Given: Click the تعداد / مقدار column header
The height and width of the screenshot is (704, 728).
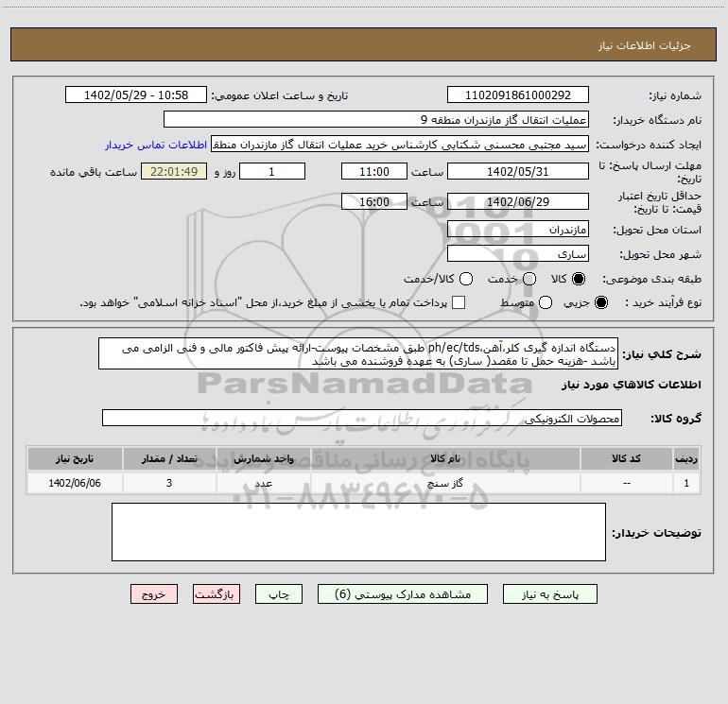Looking at the screenshot, I should 169,458.
